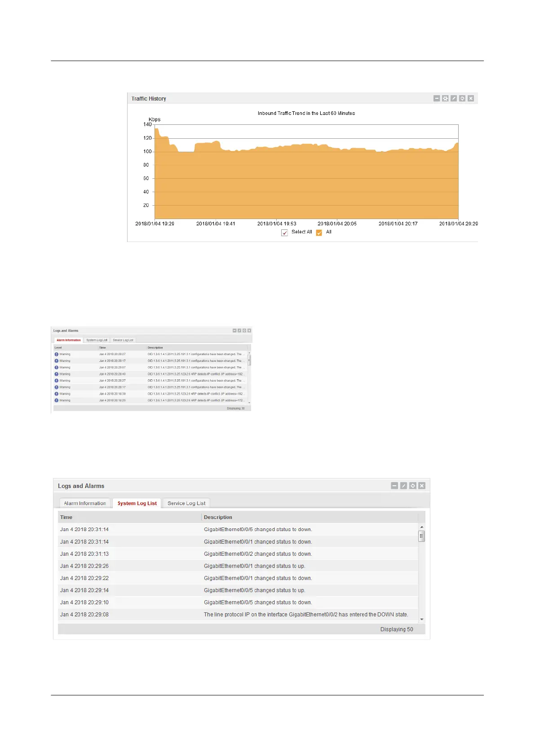Refresh the large Logs and Alarms panel
The width and height of the screenshot is (535, 756).
click(x=412, y=486)
